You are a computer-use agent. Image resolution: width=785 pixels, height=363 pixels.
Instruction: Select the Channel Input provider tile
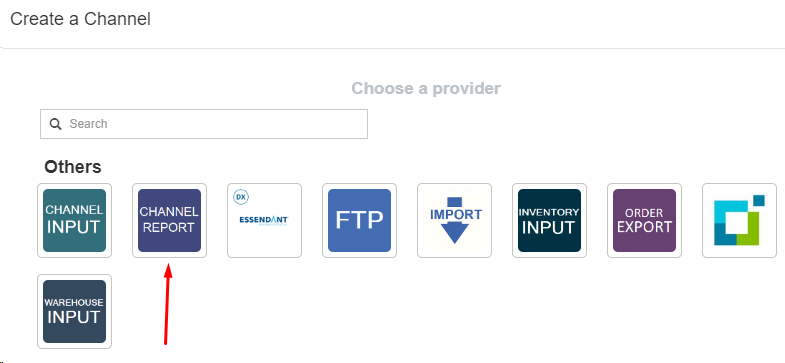tap(75, 220)
